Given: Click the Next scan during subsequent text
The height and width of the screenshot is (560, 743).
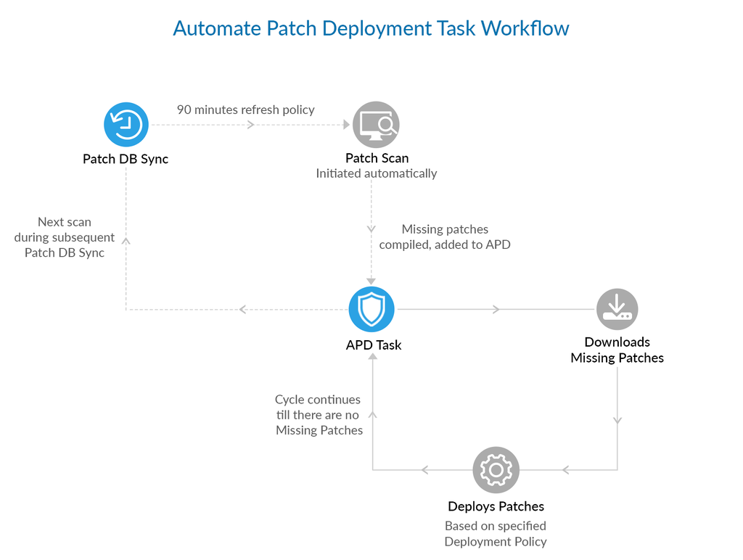Looking at the screenshot, I should tap(65, 237).
